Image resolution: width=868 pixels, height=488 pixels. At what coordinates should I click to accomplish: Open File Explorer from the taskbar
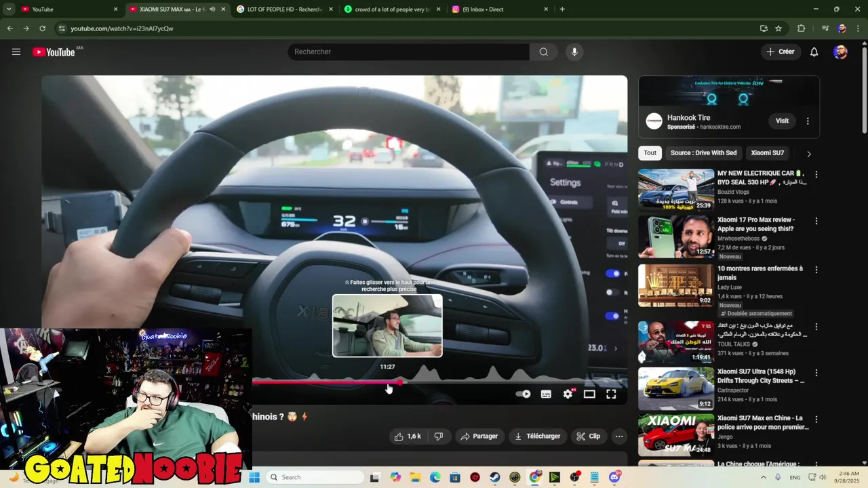click(415, 477)
